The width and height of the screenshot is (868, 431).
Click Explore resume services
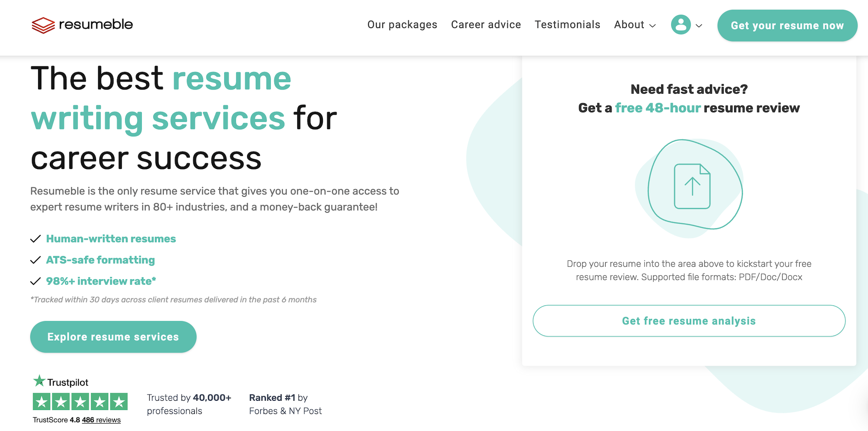pos(113,337)
